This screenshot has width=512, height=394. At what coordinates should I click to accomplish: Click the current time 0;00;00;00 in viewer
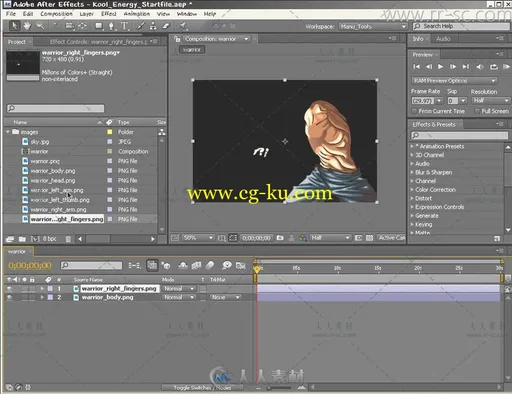coord(256,238)
